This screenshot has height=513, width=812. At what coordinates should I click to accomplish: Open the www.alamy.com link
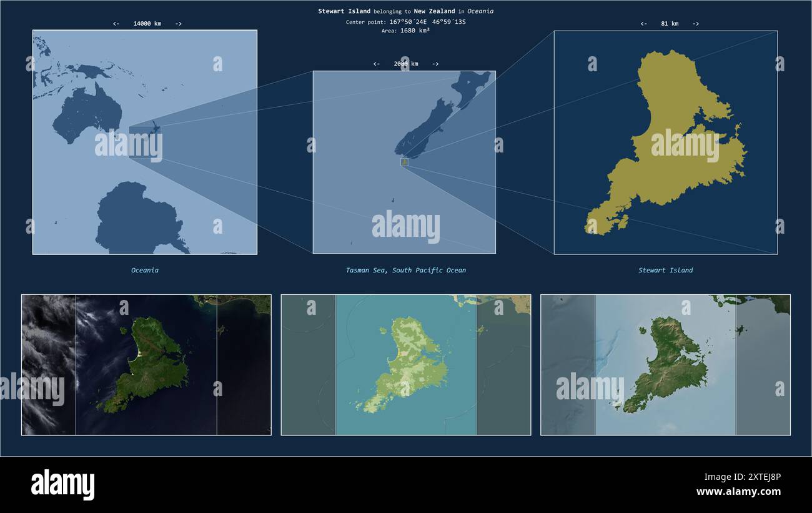click(x=738, y=492)
